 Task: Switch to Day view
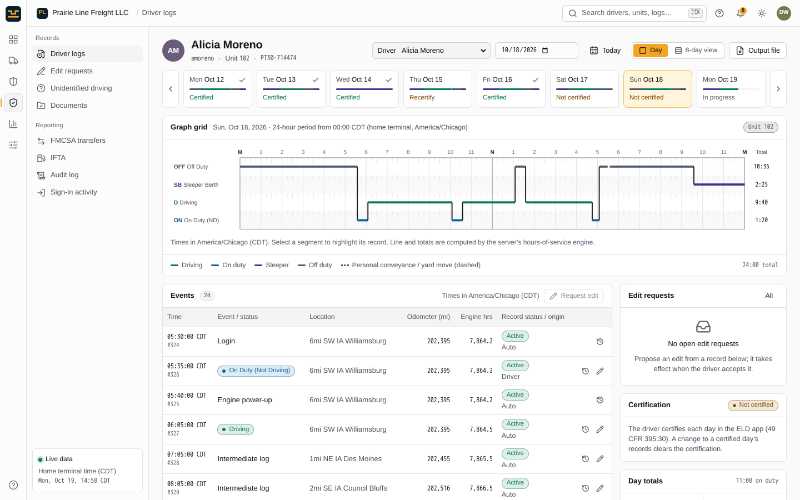pyautogui.click(x=651, y=50)
